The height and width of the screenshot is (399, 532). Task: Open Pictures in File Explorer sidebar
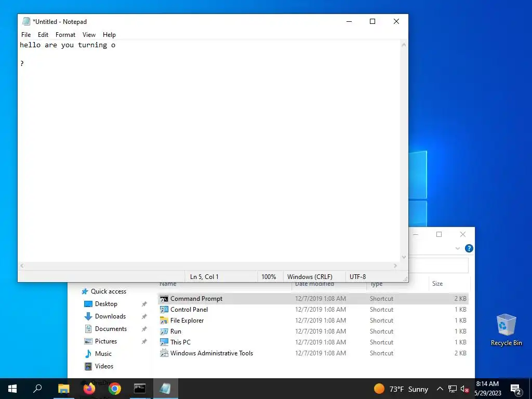105,341
